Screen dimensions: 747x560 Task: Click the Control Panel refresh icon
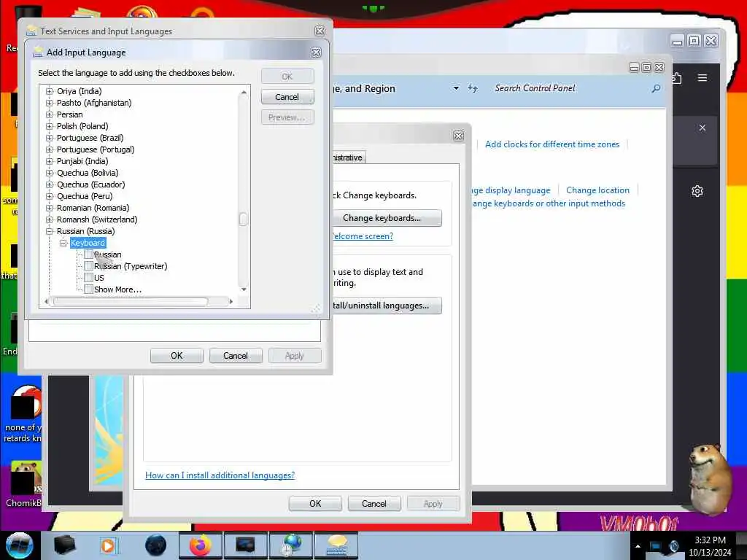coord(472,88)
